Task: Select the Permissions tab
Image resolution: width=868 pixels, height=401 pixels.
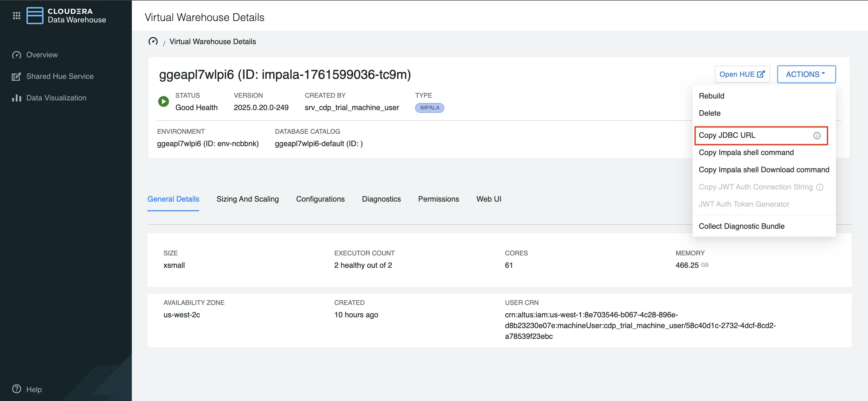Action: click(x=438, y=199)
